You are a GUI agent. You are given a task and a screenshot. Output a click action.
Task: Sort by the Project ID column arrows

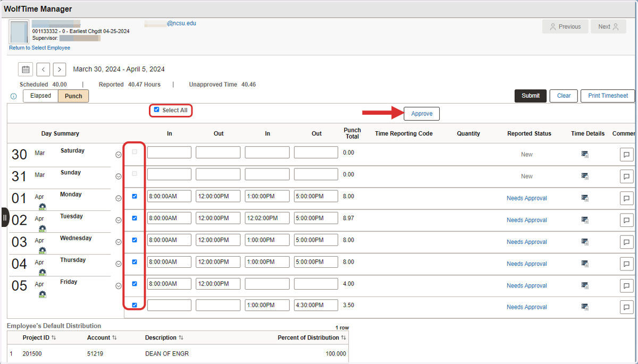pyautogui.click(x=54, y=338)
